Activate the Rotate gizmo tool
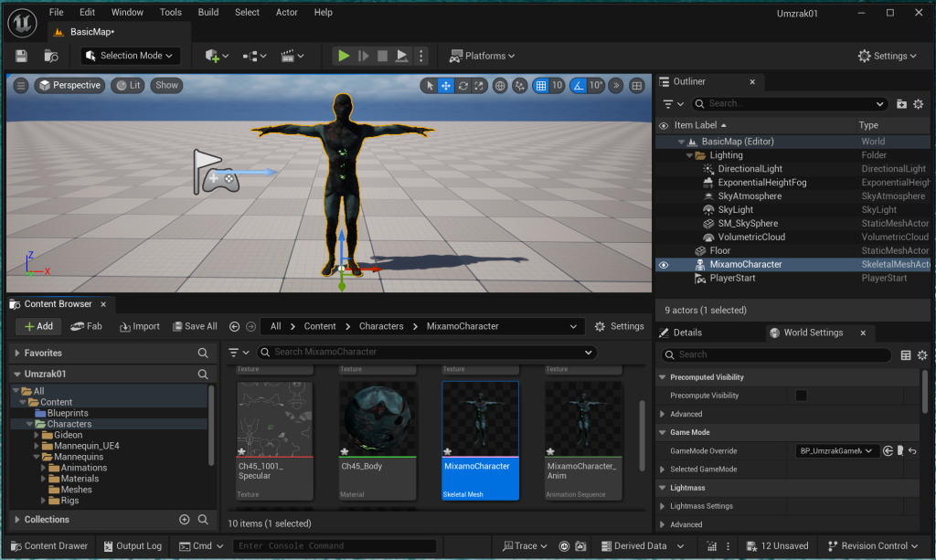Viewport: 936px width, 560px height. [463, 86]
